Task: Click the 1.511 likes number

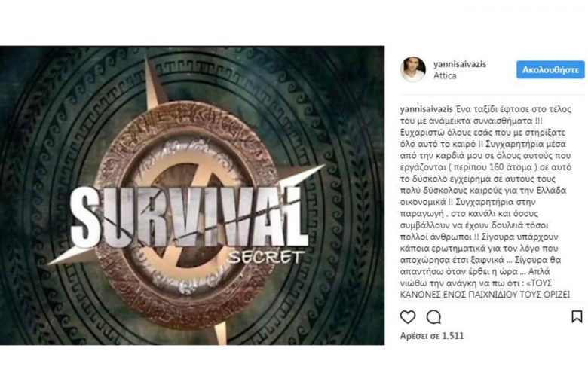Action: click(453, 336)
